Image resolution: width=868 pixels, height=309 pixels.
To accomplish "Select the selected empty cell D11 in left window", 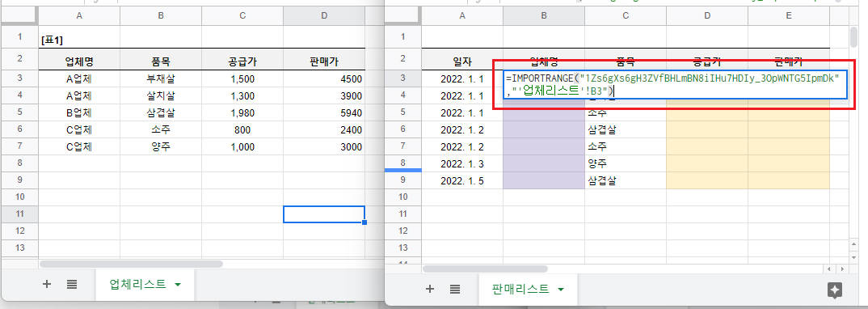I will [x=324, y=214].
